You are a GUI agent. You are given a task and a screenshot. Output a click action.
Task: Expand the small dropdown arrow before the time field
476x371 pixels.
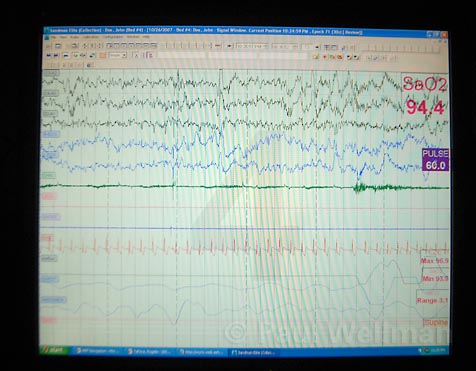pos(229,46)
